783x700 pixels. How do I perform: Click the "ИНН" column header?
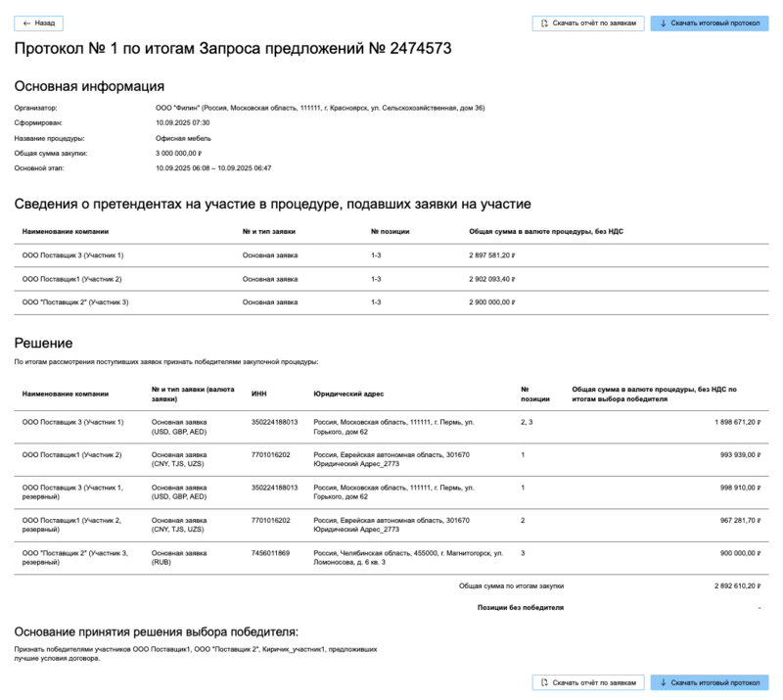coord(258,395)
